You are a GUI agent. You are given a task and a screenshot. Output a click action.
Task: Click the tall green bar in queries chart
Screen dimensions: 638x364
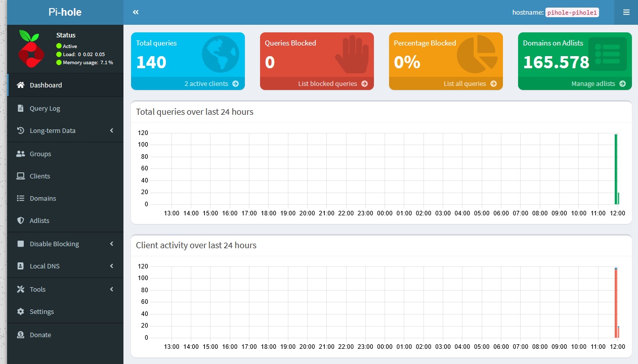point(616,169)
